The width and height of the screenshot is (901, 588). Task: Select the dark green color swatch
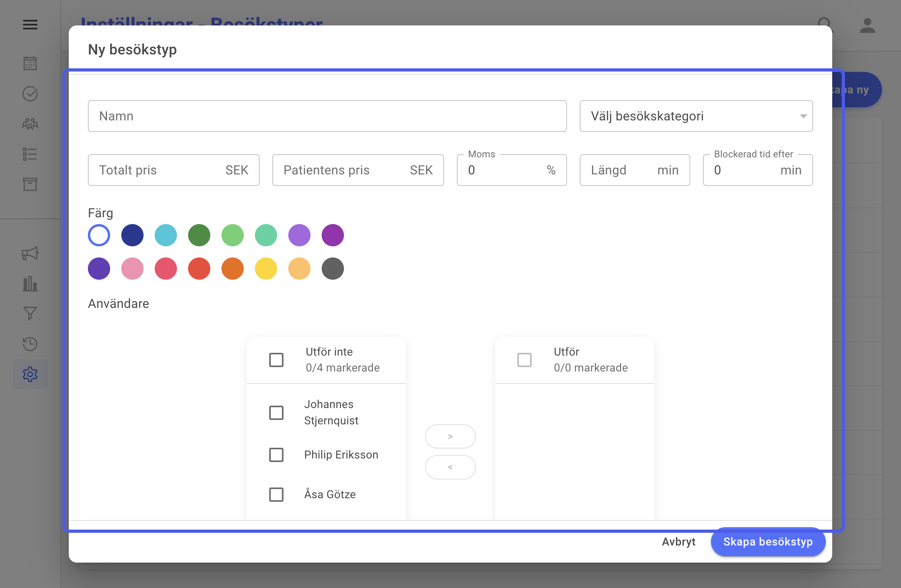pos(199,235)
